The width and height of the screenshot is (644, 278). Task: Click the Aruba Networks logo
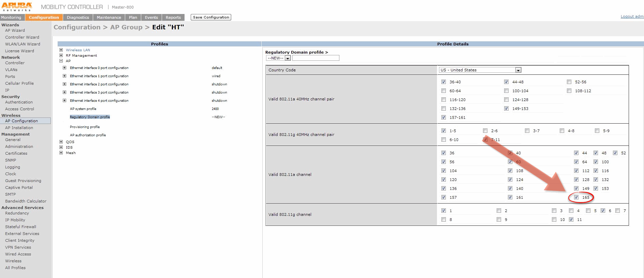[17, 6]
